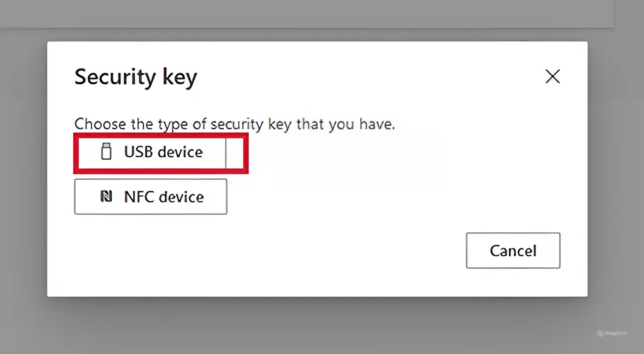Click the USB stick icon
The width and height of the screenshot is (644, 354).
(x=106, y=151)
